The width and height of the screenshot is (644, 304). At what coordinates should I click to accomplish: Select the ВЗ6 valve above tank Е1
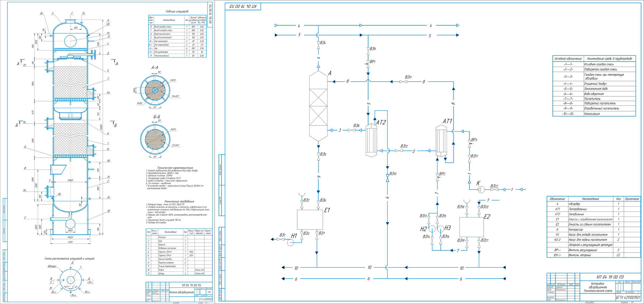[318, 204]
